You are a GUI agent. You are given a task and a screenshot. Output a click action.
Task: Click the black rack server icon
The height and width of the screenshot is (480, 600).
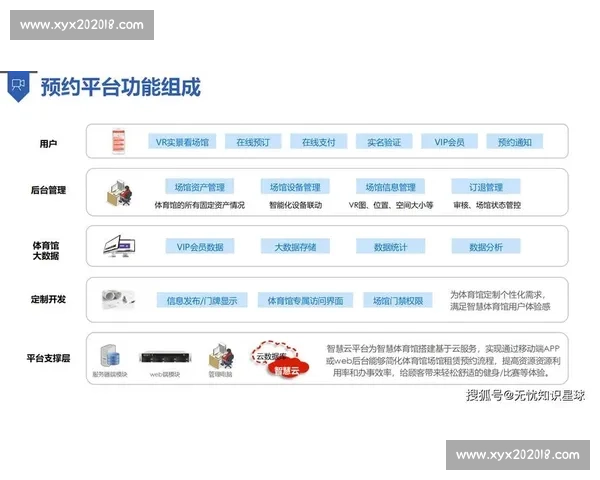coord(165,357)
